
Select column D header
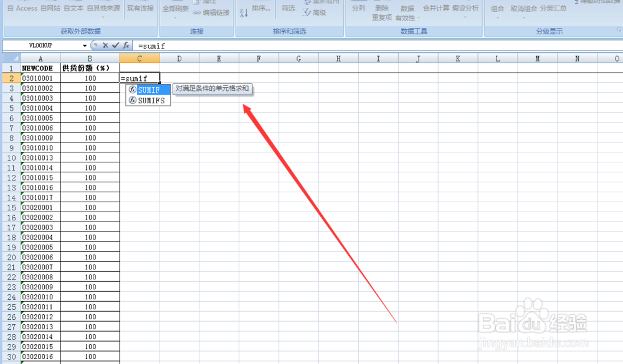[x=179, y=58]
